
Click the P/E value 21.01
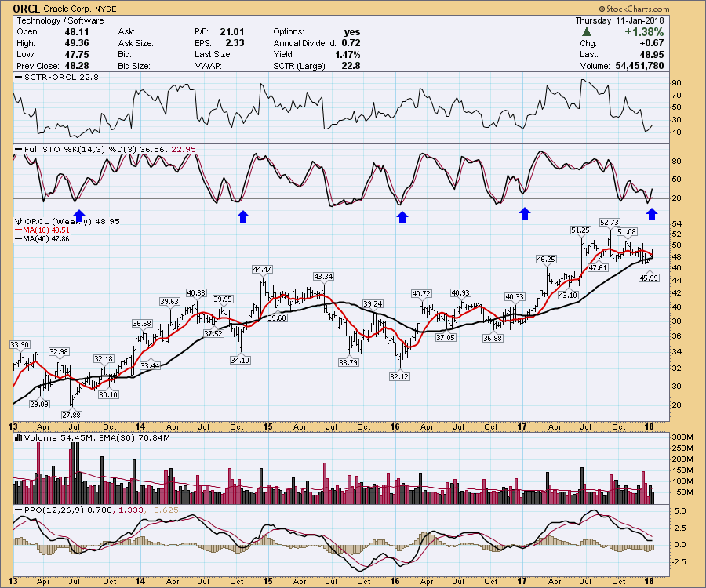pos(232,32)
